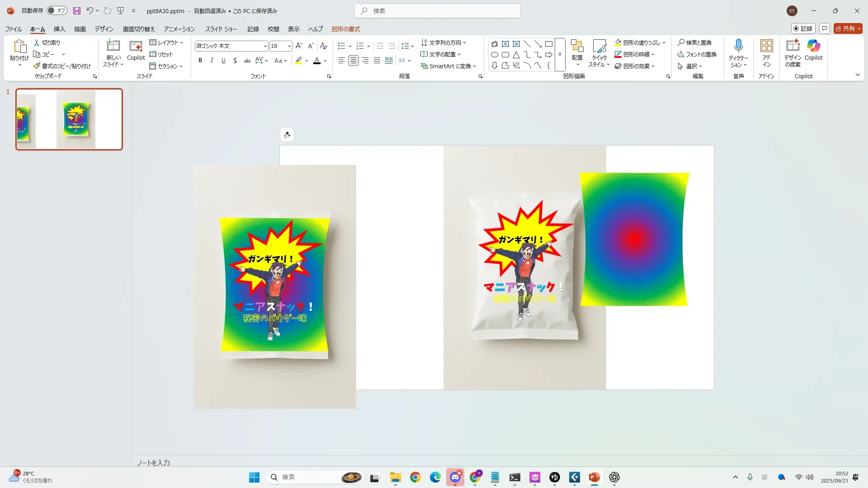Click the Designer suggestions icon

click(x=793, y=46)
